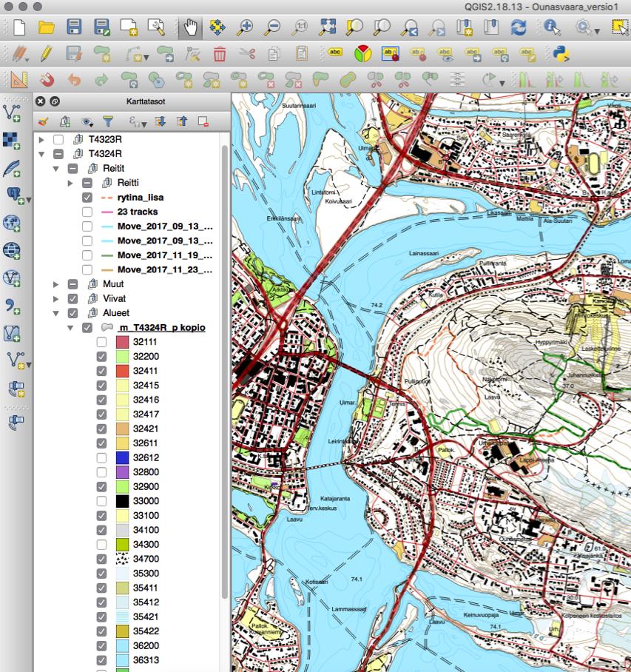This screenshot has width=631, height=672.
Task: Activate the Identify Features tool
Action: pos(552,27)
